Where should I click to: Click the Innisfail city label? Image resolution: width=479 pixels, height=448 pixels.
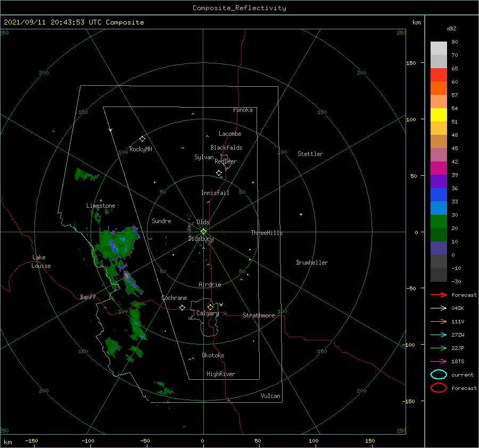pyautogui.click(x=215, y=193)
